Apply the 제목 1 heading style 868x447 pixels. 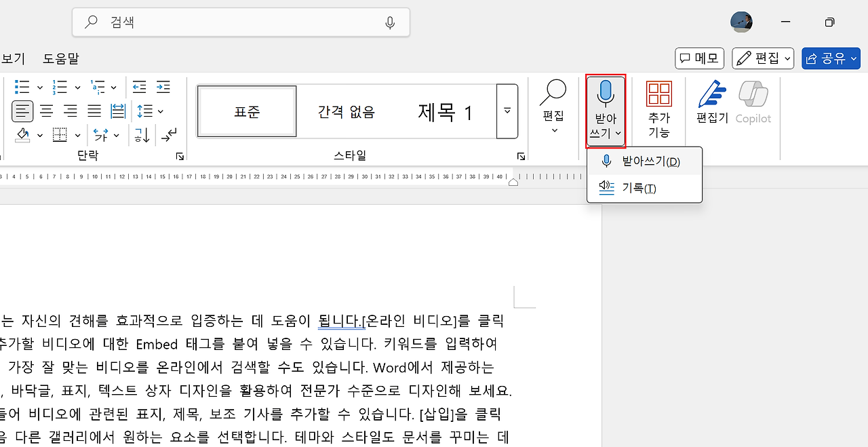[x=445, y=112]
